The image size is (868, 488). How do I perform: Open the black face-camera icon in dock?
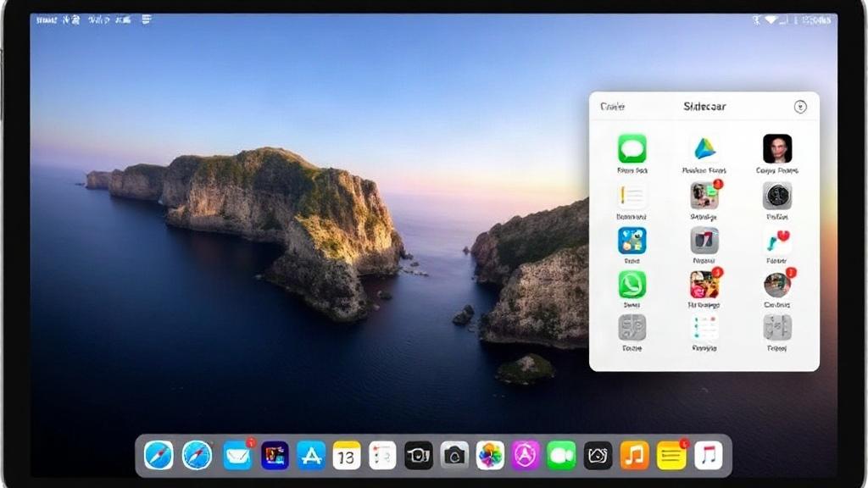click(419, 455)
